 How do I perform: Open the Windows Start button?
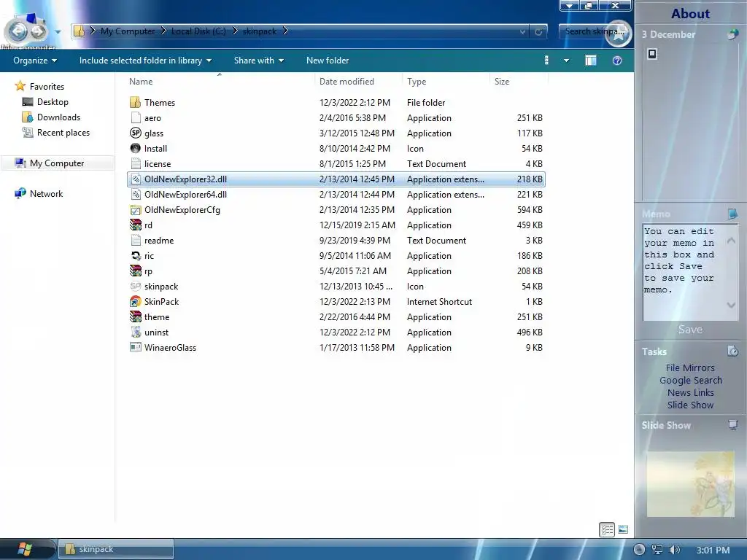click(x=25, y=549)
